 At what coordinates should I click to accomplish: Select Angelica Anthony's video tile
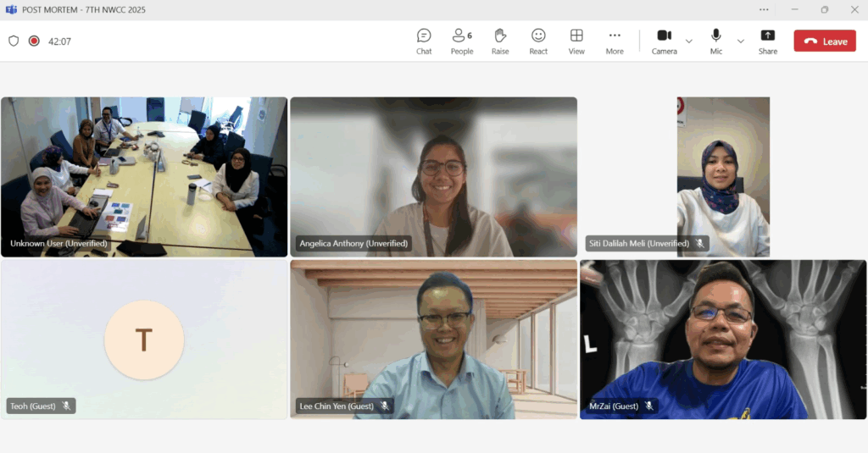433,176
